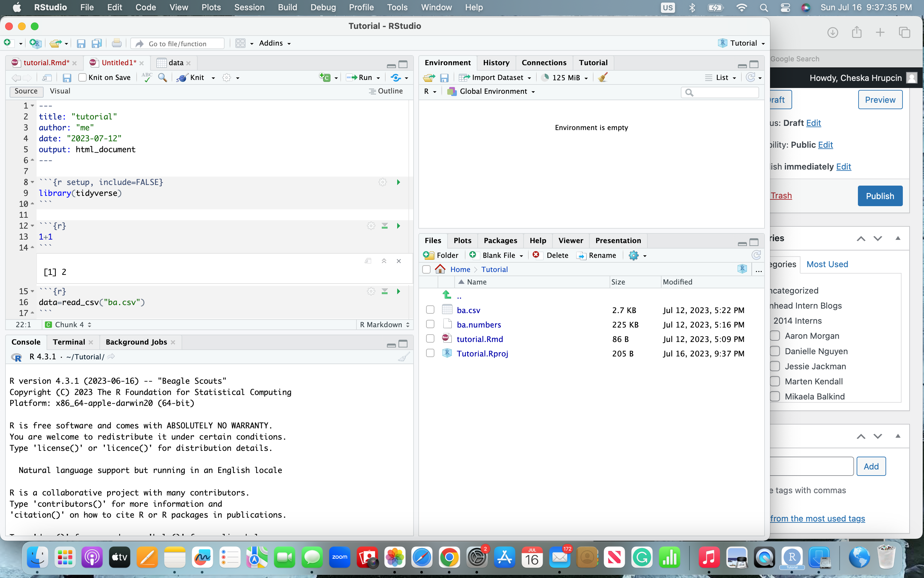Toggle select-all checkbox in Files breadcrumb
The height and width of the screenshot is (578, 924).
[426, 269]
